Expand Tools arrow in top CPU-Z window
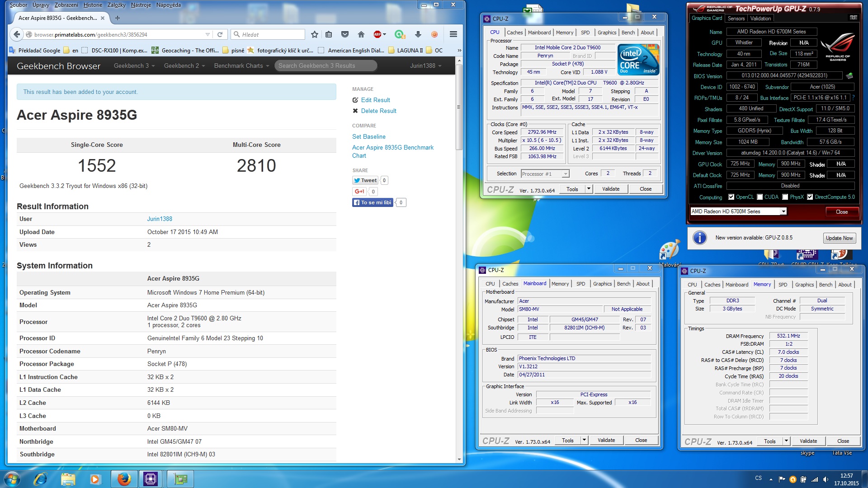 coord(589,189)
